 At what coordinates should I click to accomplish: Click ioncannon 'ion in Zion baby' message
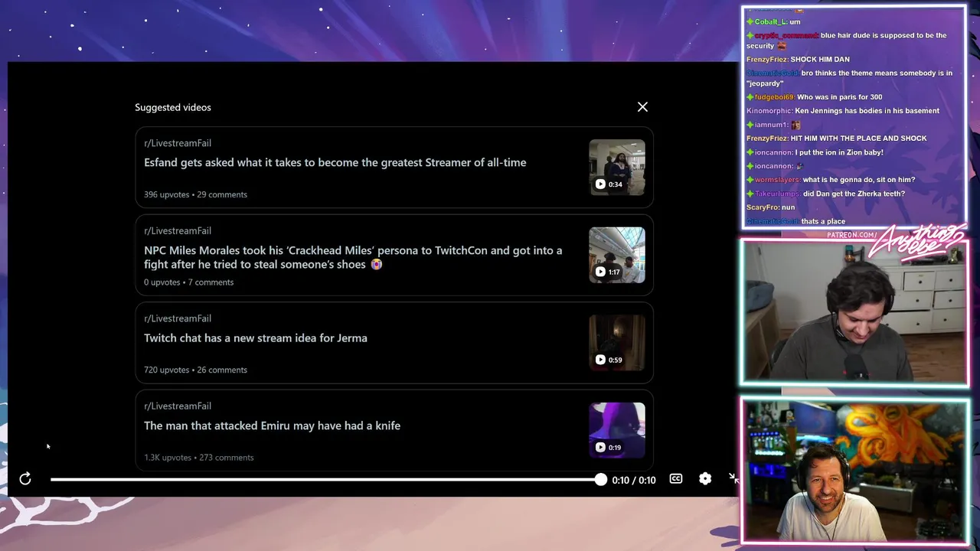click(815, 152)
